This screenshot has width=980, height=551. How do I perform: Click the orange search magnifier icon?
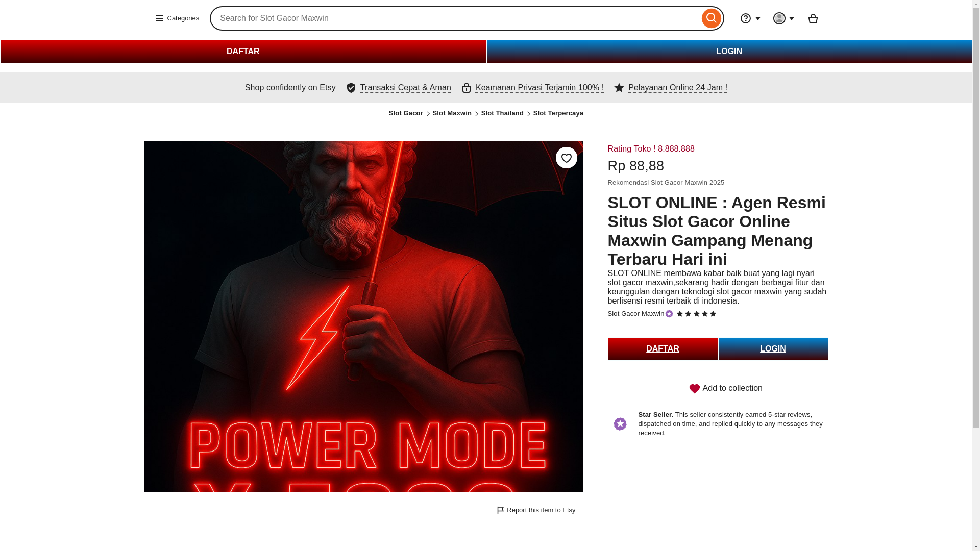tap(711, 18)
